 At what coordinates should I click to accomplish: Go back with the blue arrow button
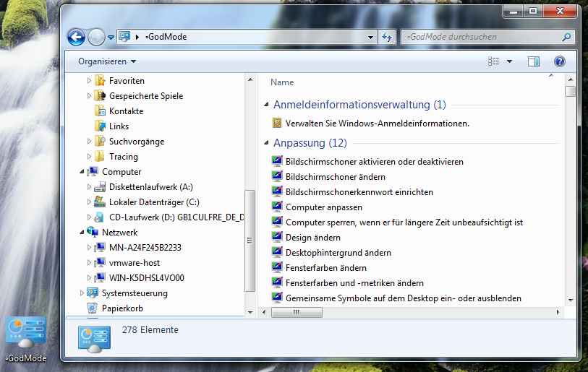77,37
